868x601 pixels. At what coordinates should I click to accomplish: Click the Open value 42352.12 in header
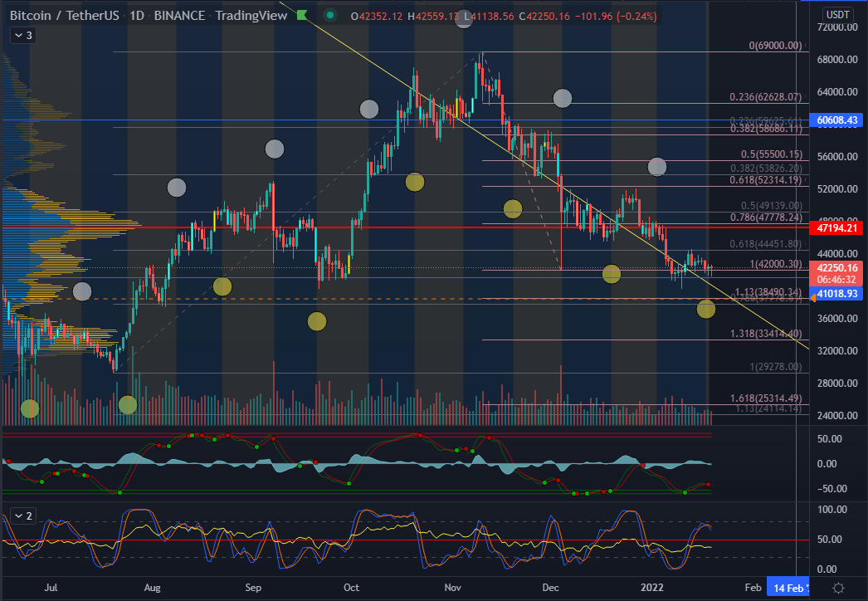[381, 16]
